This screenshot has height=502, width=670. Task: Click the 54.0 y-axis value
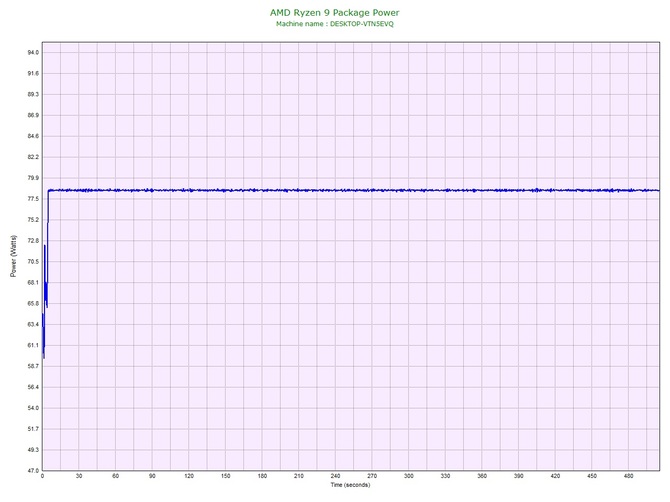point(33,408)
